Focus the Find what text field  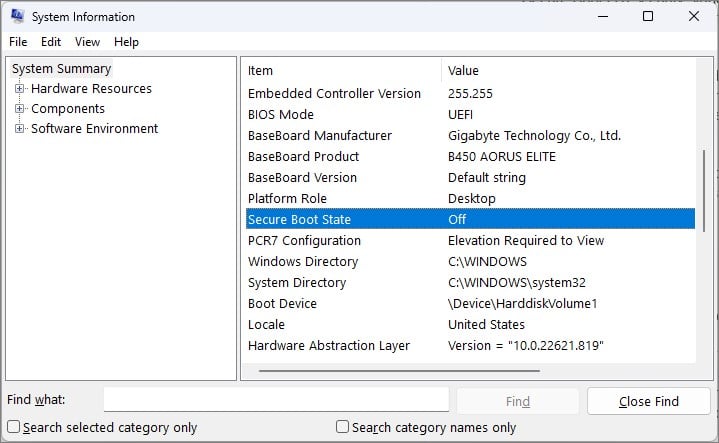(276, 399)
